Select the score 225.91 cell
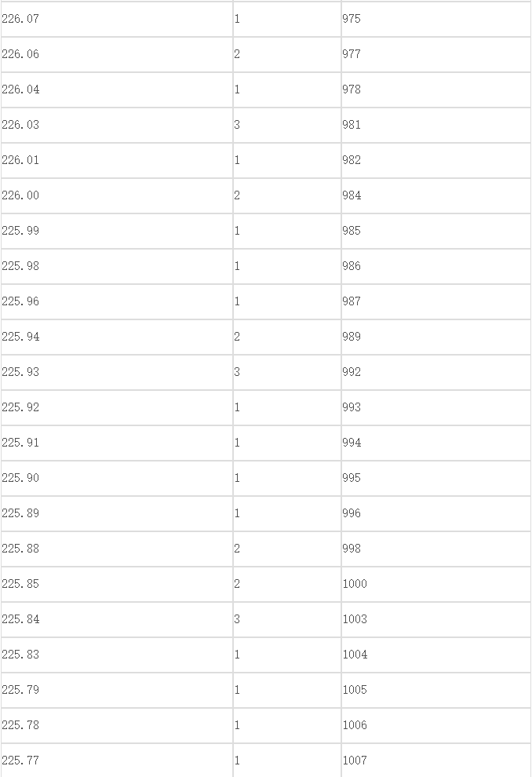The image size is (532, 777). (117, 443)
